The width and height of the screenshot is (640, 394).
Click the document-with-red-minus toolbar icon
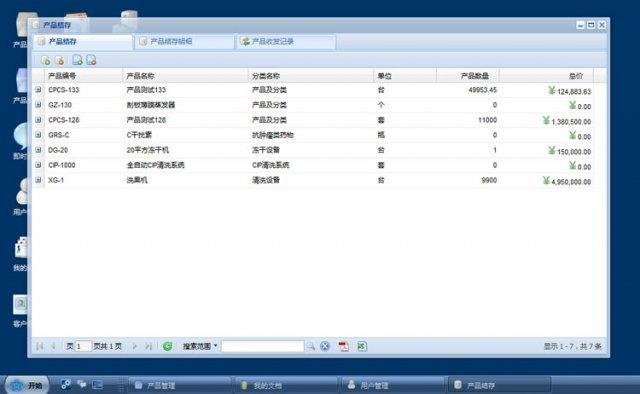click(x=91, y=60)
